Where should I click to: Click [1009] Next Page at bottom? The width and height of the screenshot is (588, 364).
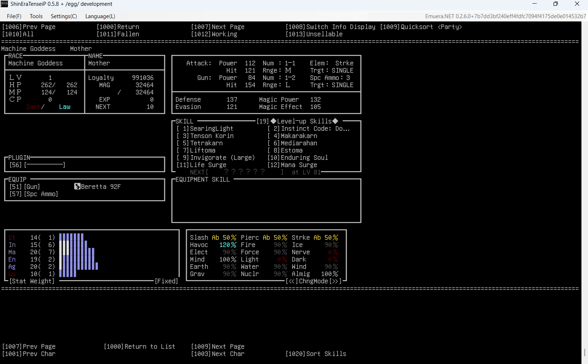coord(218,347)
